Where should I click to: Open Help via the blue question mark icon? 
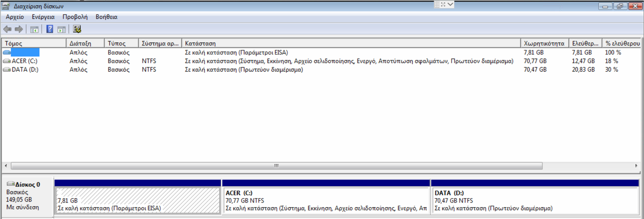(x=50, y=29)
